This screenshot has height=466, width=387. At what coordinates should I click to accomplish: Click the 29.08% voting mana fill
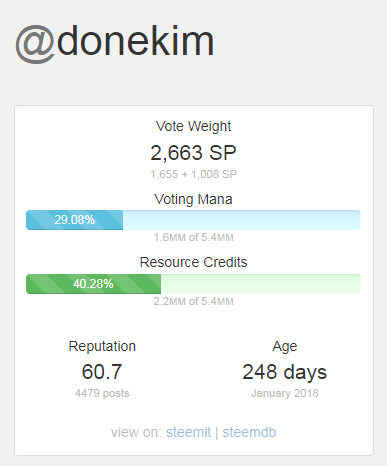click(x=75, y=220)
